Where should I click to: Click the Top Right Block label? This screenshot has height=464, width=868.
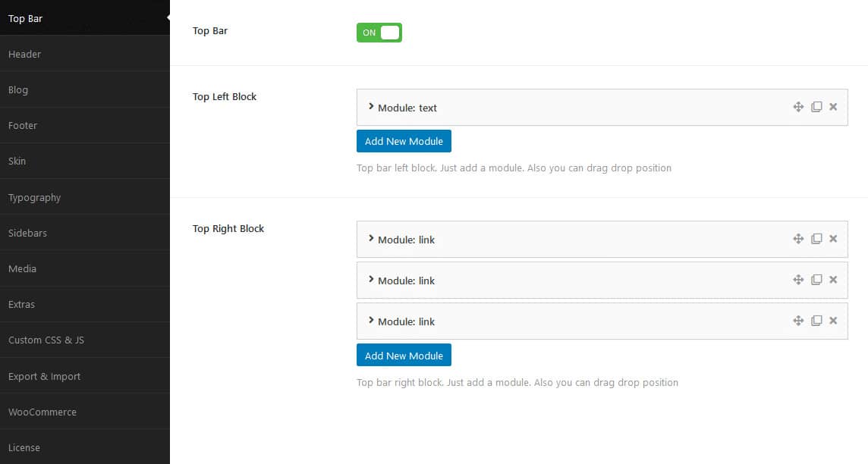228,228
